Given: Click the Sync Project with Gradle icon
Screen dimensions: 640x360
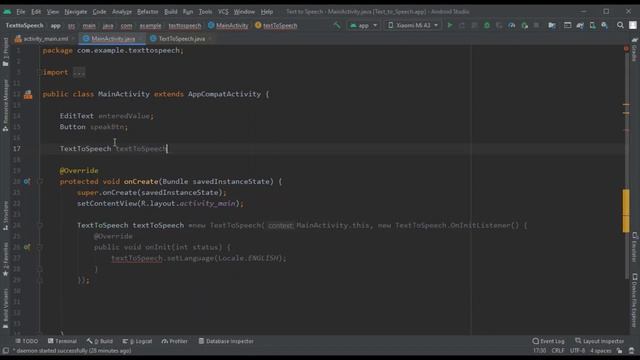Looking at the screenshot, I should point(580,25).
